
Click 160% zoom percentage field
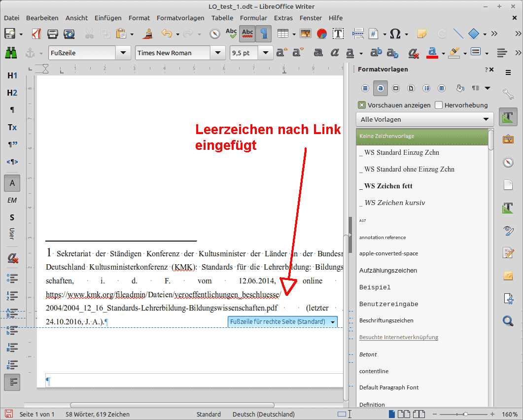[510, 414]
